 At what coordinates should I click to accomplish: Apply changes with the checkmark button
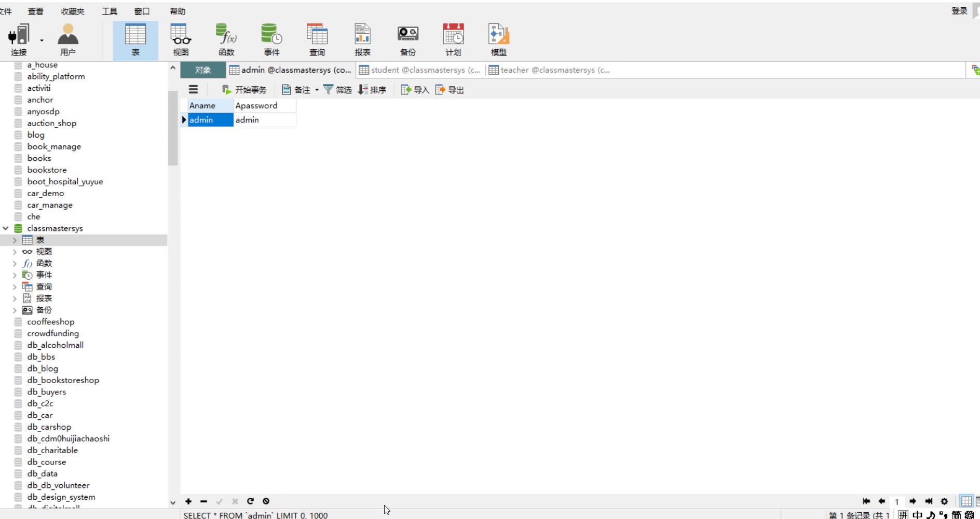click(219, 501)
